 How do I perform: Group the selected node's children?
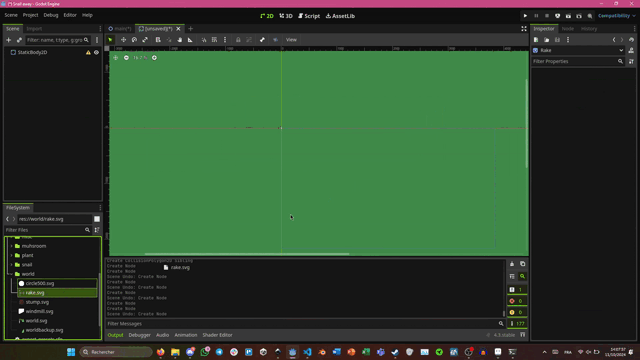pyautogui.click(x=249, y=40)
